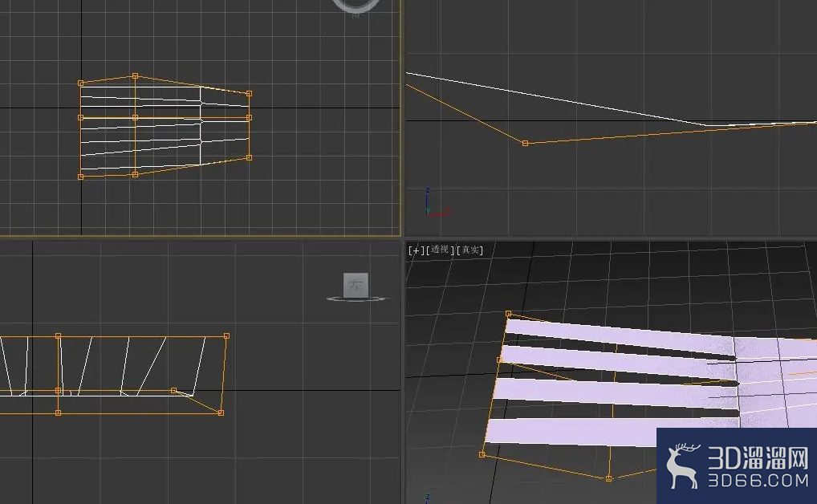Click the ViewCube compass ring under the cube
The image size is (817, 504).
357,299
